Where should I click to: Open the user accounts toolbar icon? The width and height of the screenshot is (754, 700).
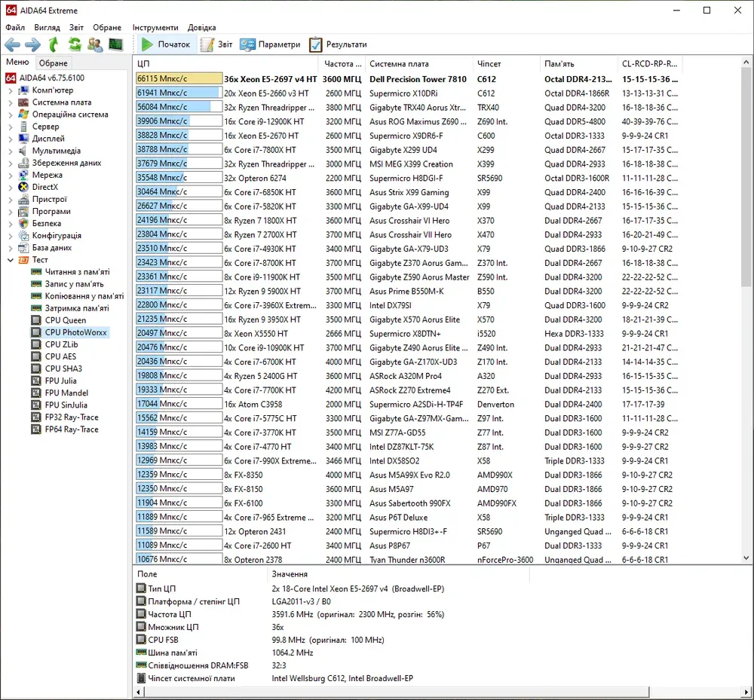tap(95, 44)
